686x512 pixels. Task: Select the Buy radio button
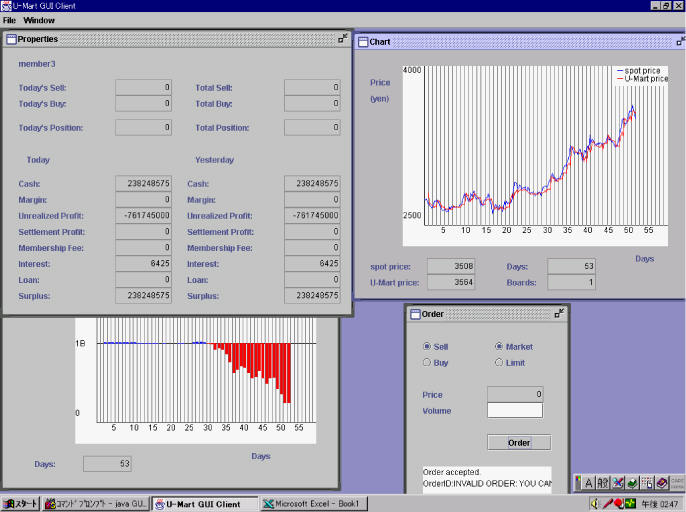pyautogui.click(x=427, y=362)
